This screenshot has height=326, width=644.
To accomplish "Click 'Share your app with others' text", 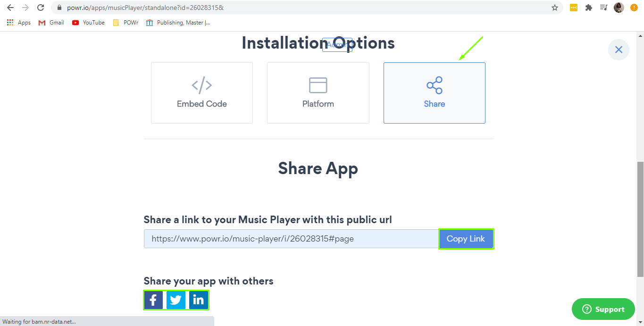I will pos(209,281).
